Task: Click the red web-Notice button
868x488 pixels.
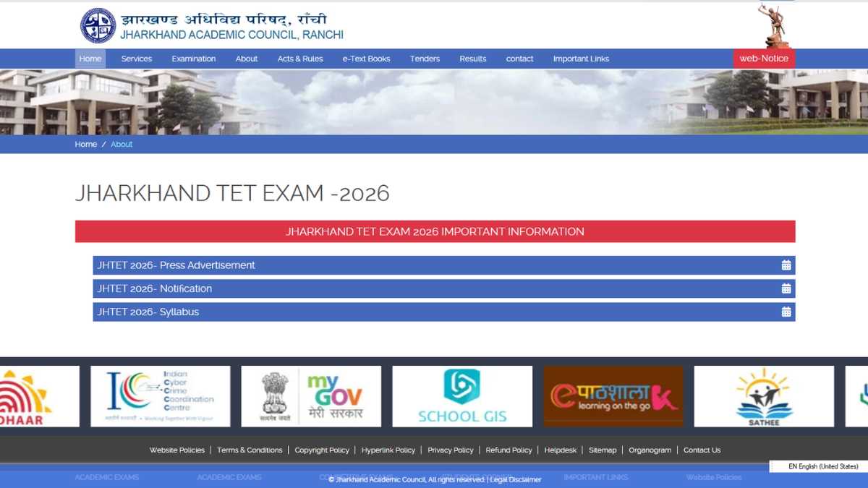Action: click(764, 59)
